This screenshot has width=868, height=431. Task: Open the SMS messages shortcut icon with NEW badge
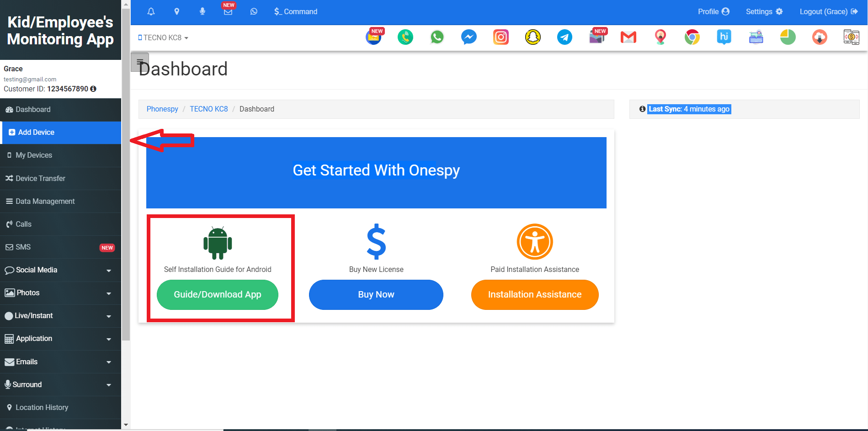coord(374,37)
